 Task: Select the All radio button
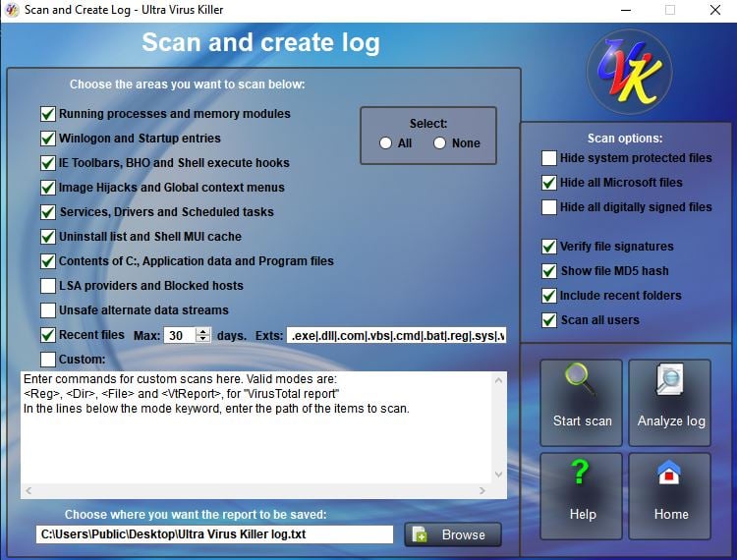coord(385,143)
